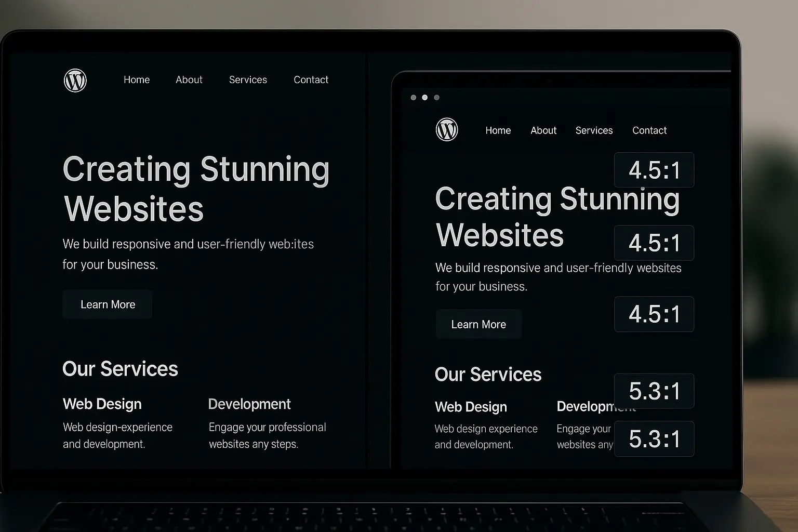Select Home in the right window's menu

click(498, 130)
